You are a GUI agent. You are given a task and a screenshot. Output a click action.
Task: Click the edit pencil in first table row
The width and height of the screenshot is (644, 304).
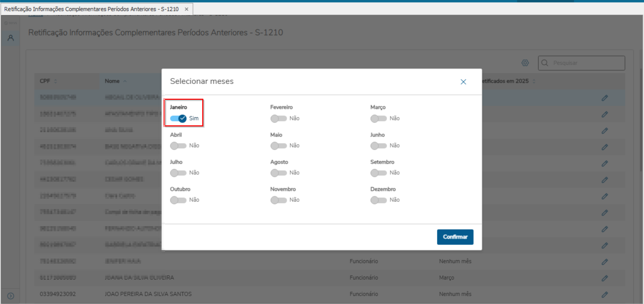[x=604, y=98]
